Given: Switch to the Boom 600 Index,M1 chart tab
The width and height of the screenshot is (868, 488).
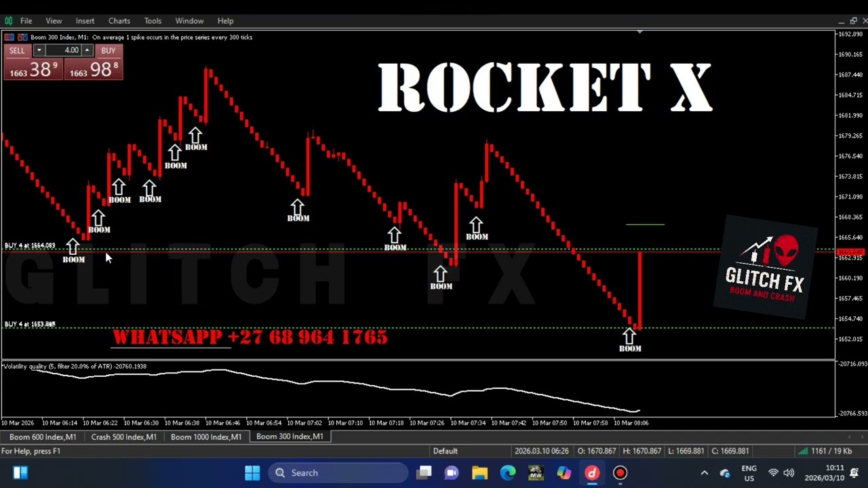Looking at the screenshot, I should click(x=43, y=437).
